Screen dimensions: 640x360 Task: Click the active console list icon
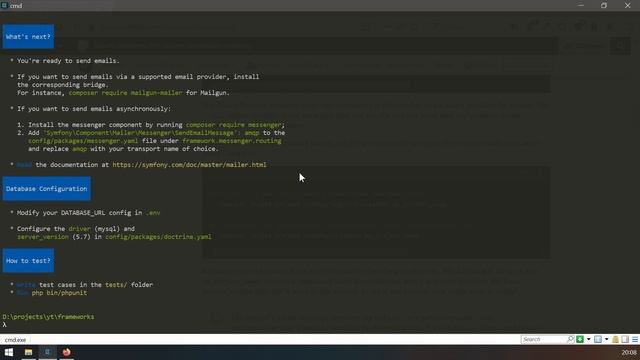coord(598,339)
